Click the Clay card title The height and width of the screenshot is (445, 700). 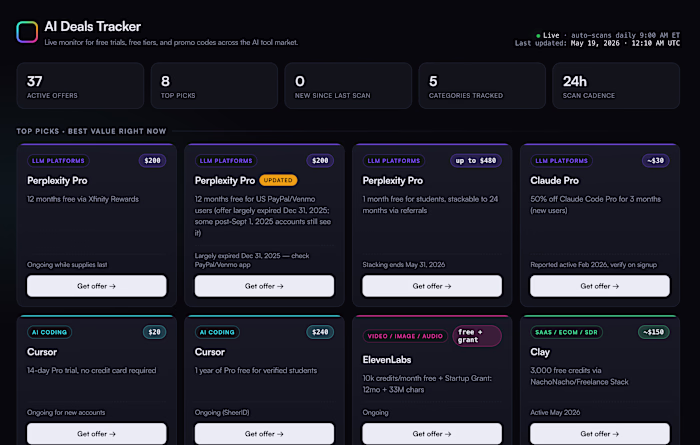pyautogui.click(x=540, y=352)
